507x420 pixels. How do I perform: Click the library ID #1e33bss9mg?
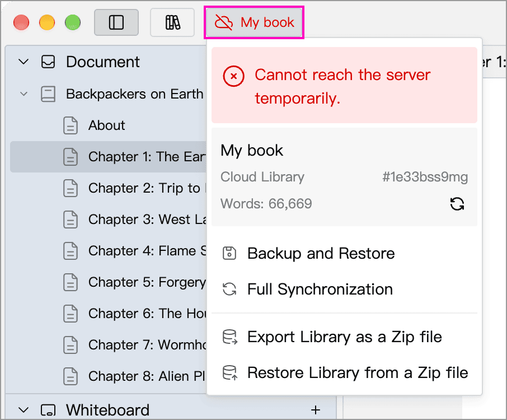click(x=425, y=177)
